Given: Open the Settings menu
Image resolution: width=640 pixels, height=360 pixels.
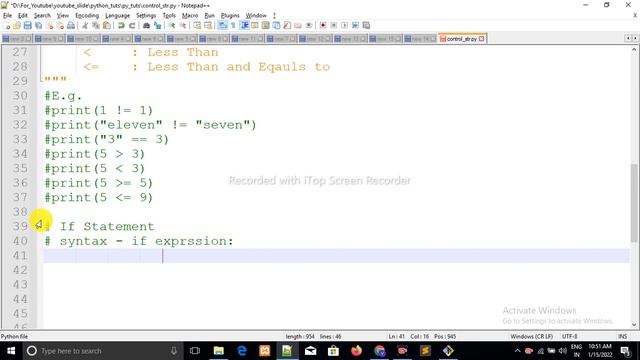Looking at the screenshot, I should [x=146, y=16].
